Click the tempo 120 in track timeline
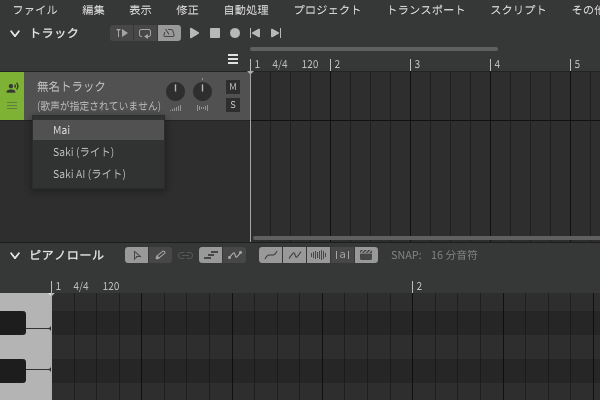Image resolution: width=600 pixels, height=400 pixels. [310, 64]
